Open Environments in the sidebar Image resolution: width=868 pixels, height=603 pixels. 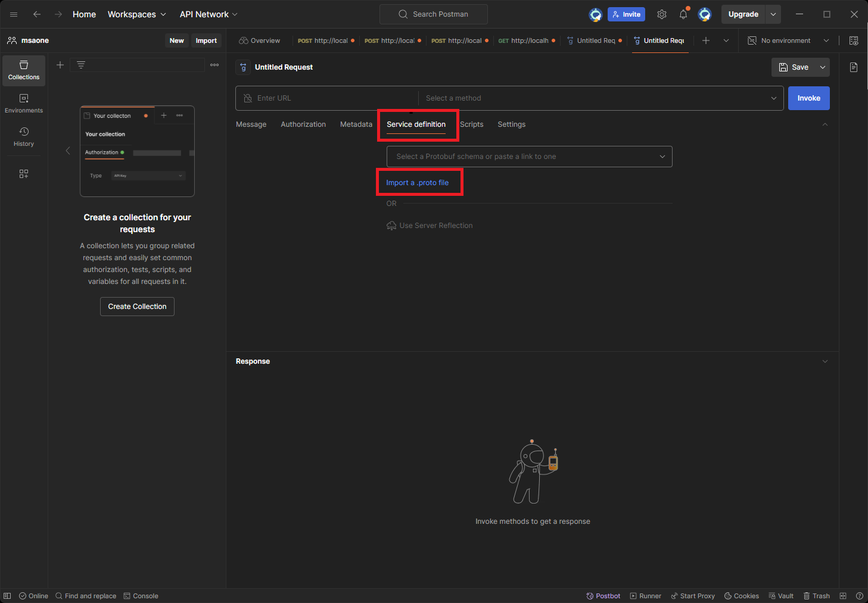point(24,104)
